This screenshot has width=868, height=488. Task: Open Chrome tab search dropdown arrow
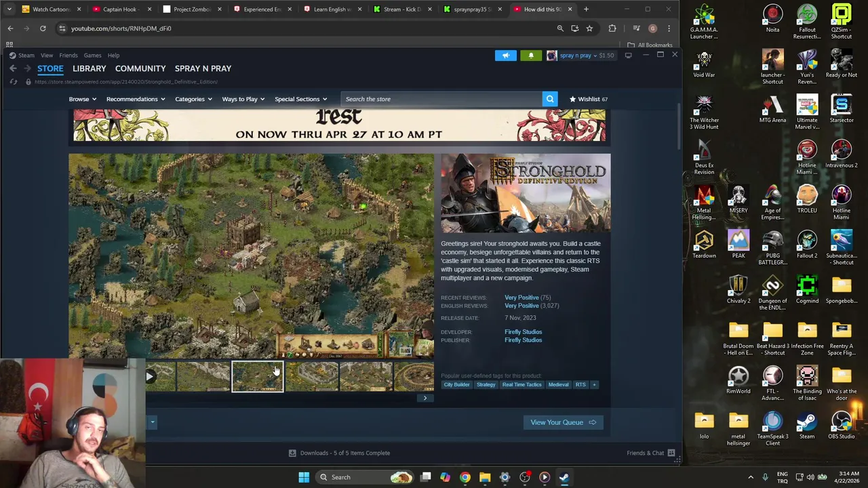pos(9,9)
